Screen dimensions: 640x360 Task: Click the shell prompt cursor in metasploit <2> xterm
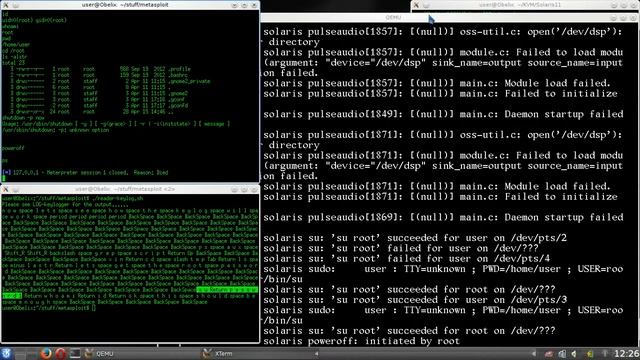(93, 308)
